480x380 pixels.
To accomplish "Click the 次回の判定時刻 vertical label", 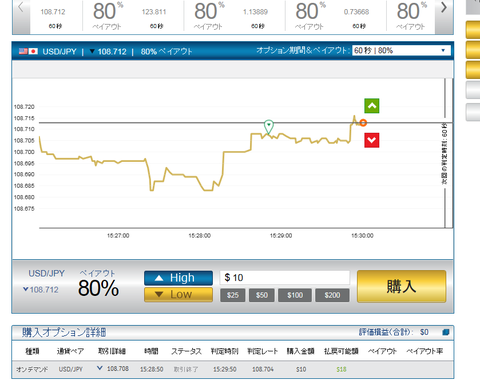I will 444,154.
